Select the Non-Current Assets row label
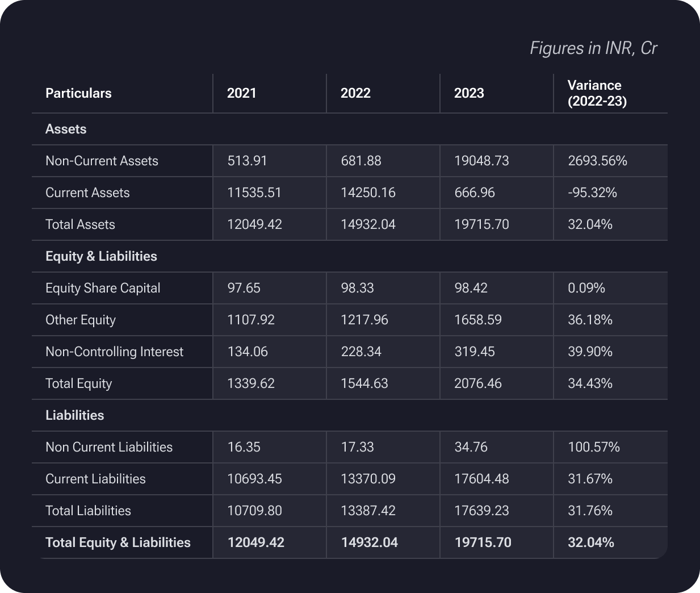 pyautogui.click(x=102, y=161)
